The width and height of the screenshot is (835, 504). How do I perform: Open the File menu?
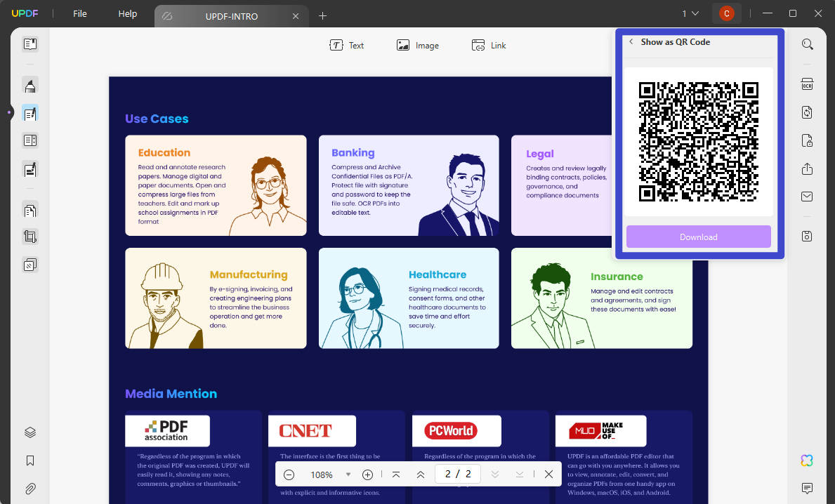(x=79, y=13)
